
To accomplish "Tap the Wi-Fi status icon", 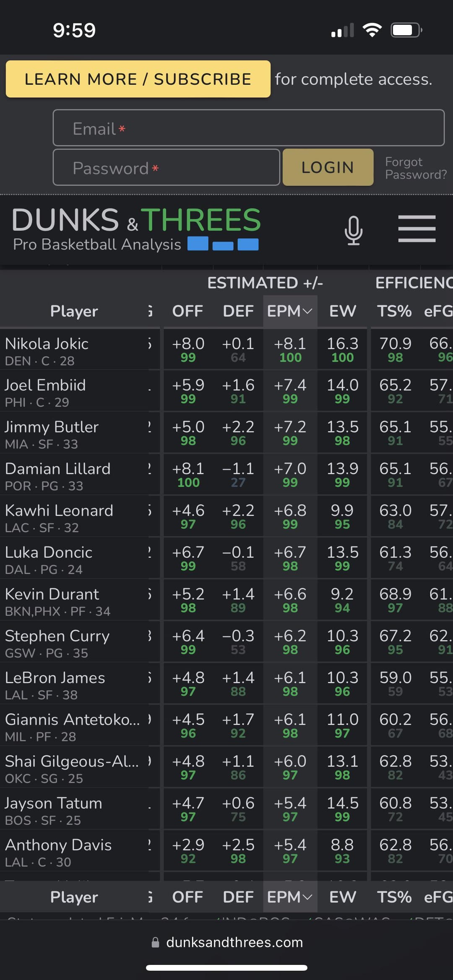I will click(x=372, y=30).
